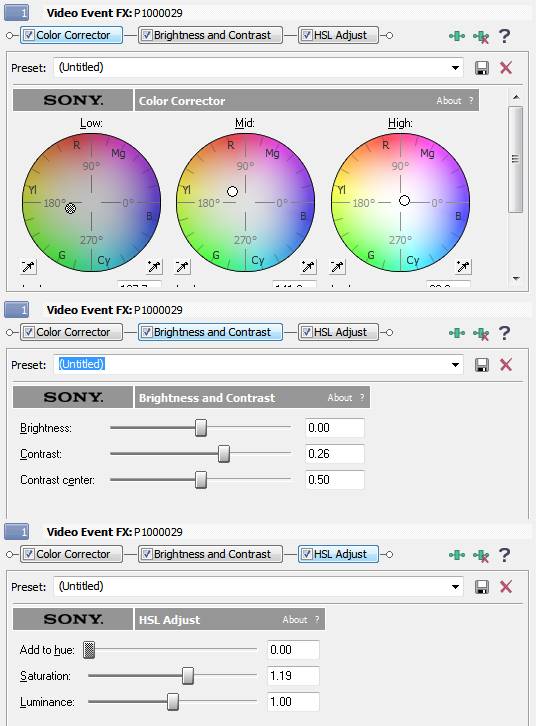Save preset floppy icon in Brightness and Contrast panel

click(x=482, y=365)
